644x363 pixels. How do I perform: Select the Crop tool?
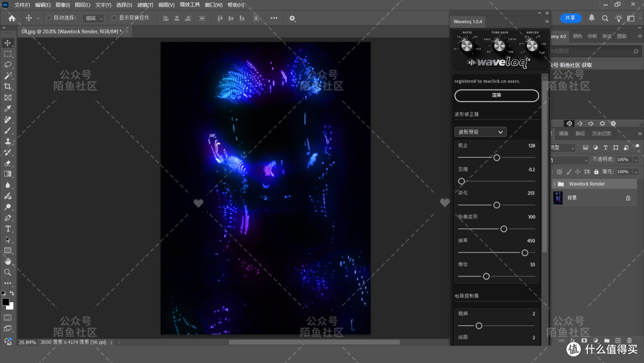(8, 87)
